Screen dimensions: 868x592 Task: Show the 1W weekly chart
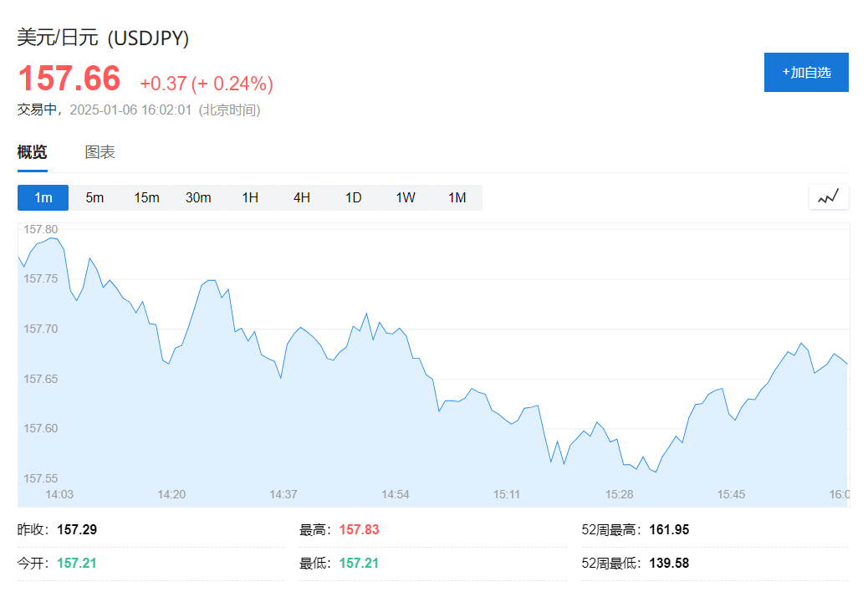click(406, 197)
